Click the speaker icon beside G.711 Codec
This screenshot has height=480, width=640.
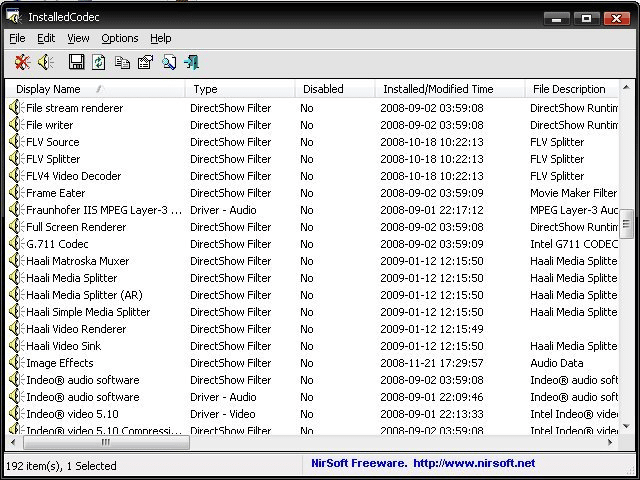click(16, 244)
